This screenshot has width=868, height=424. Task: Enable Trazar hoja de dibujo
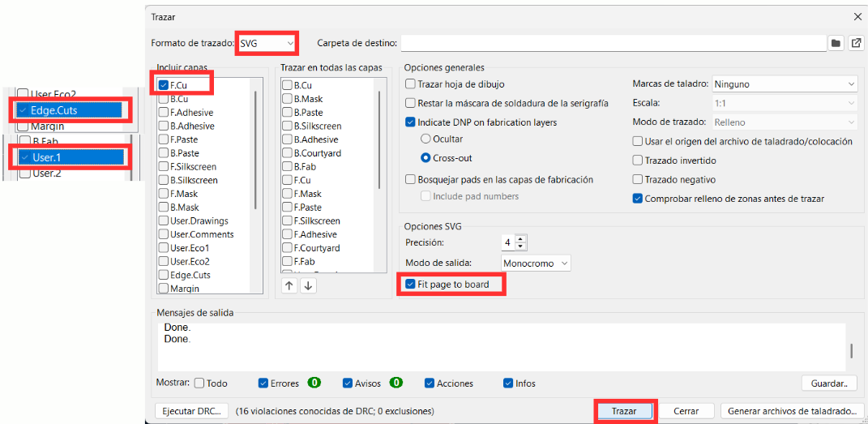click(410, 84)
